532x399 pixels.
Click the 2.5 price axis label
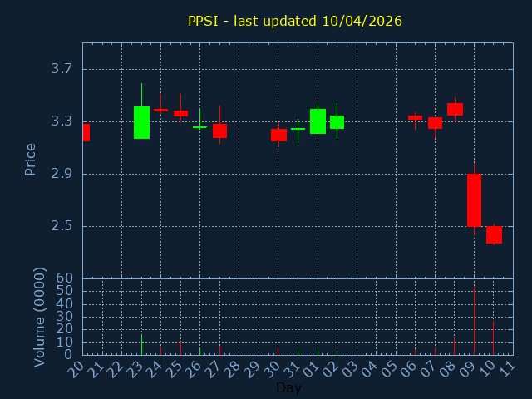coord(61,226)
